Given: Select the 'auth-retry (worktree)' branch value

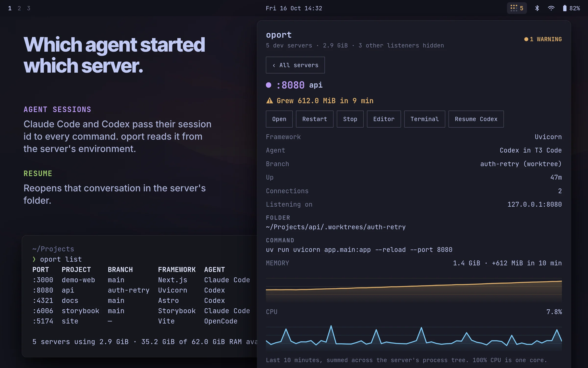Looking at the screenshot, I should coord(521,164).
